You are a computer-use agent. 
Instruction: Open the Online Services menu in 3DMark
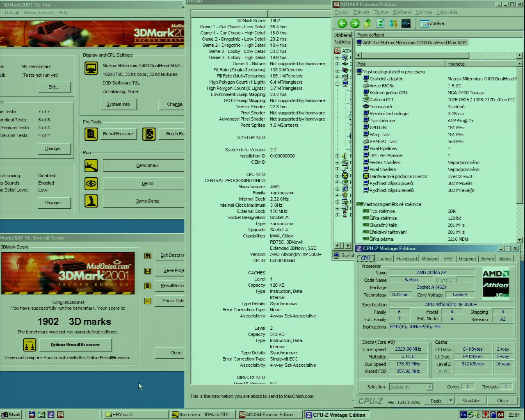pos(39,13)
